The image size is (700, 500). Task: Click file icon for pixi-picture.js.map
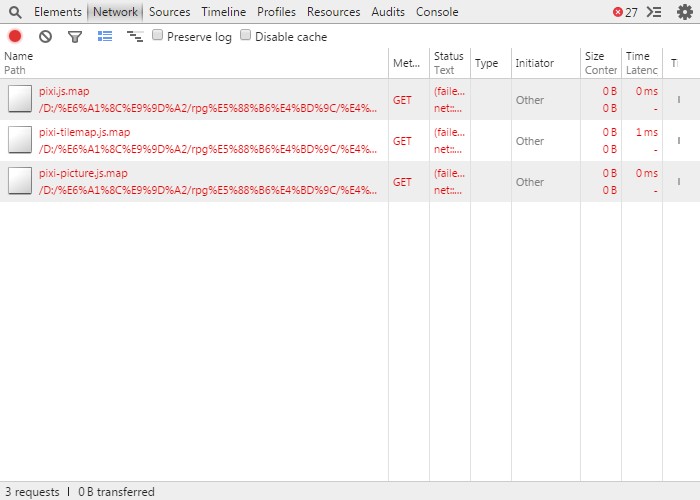(20, 181)
